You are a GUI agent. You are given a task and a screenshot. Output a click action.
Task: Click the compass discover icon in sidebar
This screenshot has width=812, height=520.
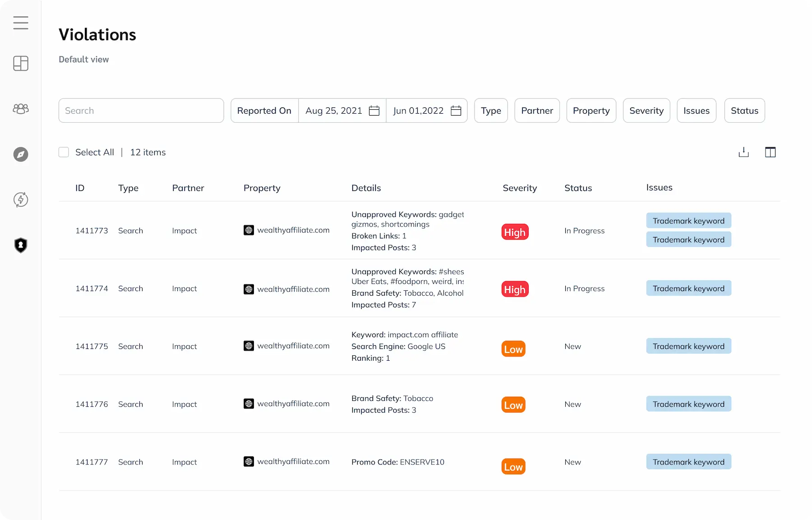click(x=21, y=154)
